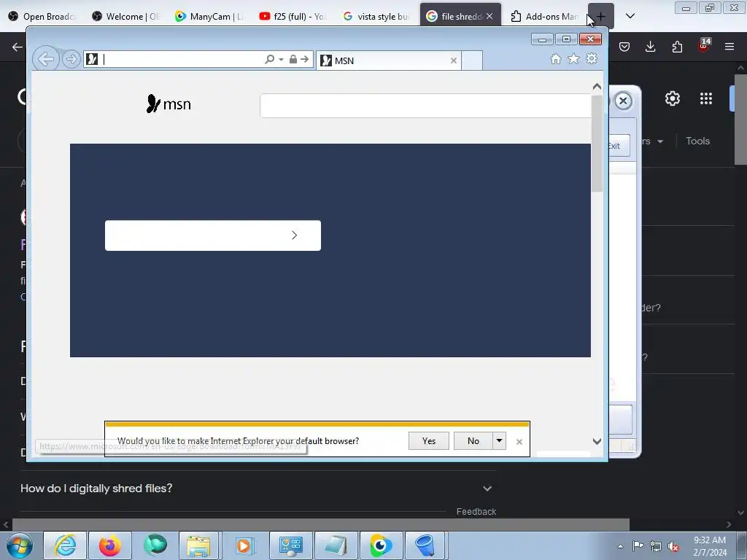Close the MSN tab
The height and width of the screenshot is (560, 747).
[x=454, y=61]
